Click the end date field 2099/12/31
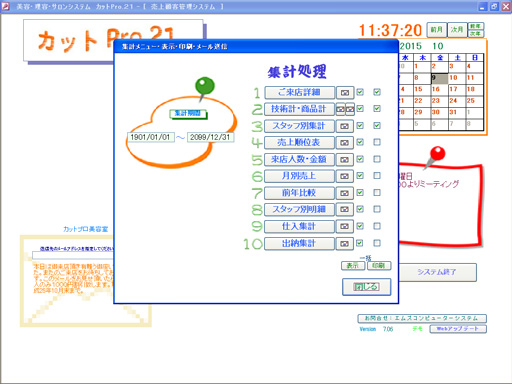 click(210, 137)
